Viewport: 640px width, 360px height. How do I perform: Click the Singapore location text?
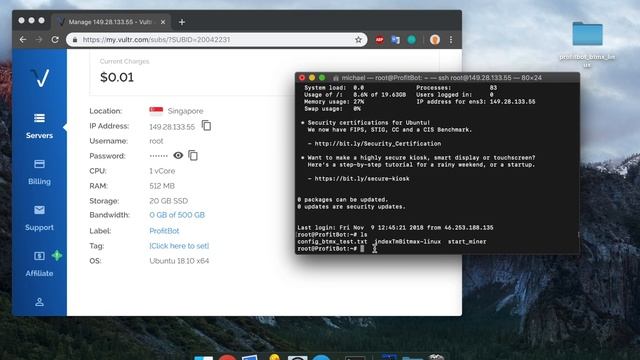coord(185,111)
